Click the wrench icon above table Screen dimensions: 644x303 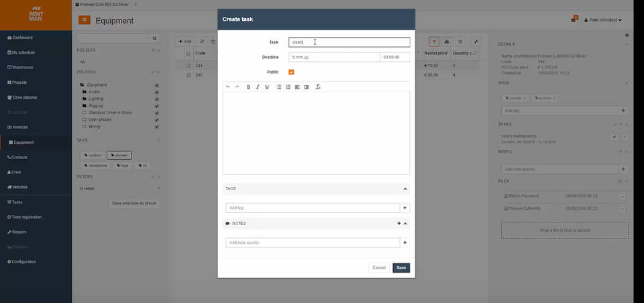476,41
